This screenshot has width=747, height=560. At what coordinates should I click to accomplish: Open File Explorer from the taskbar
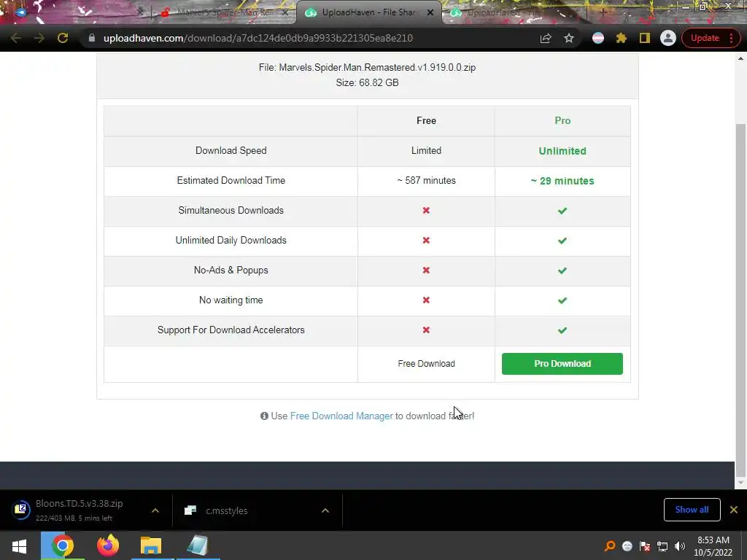coord(151,545)
